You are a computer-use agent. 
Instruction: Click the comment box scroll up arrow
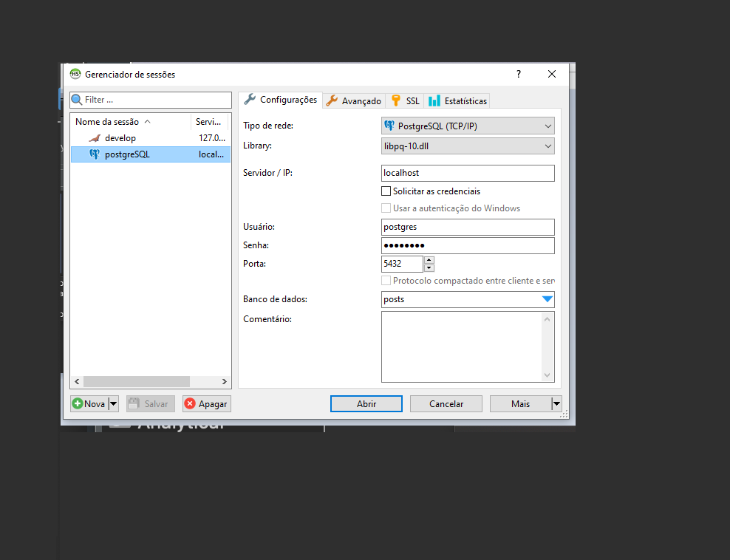(x=547, y=319)
